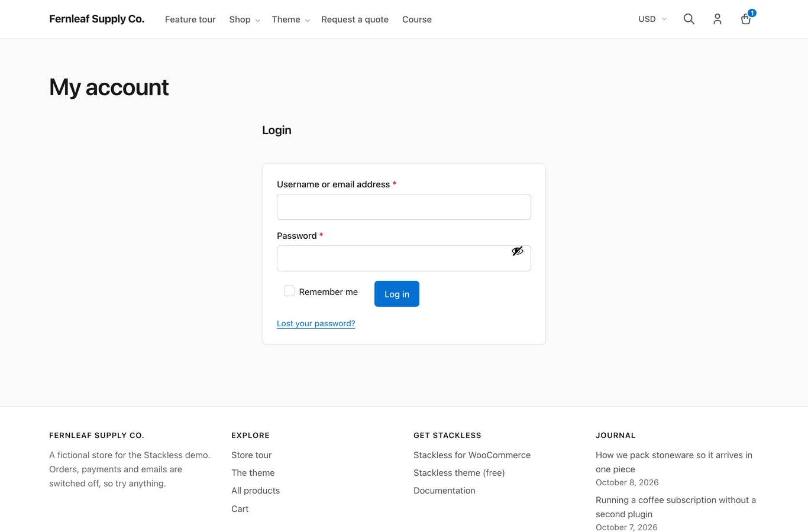Click the My account page heading
Screen dimensions: 808x532
coord(109,87)
